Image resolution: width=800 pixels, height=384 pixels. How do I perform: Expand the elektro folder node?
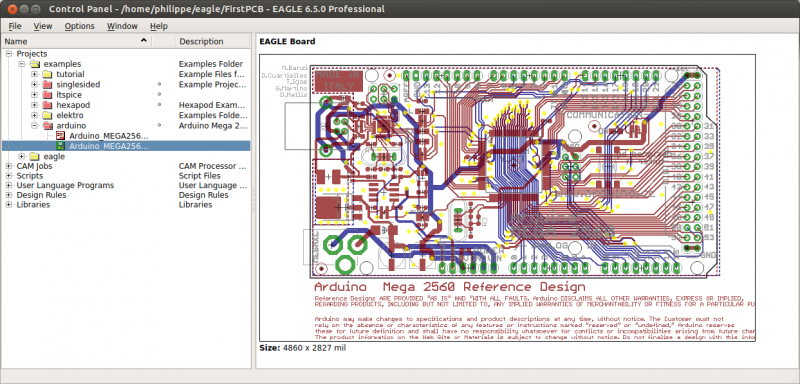(x=35, y=115)
